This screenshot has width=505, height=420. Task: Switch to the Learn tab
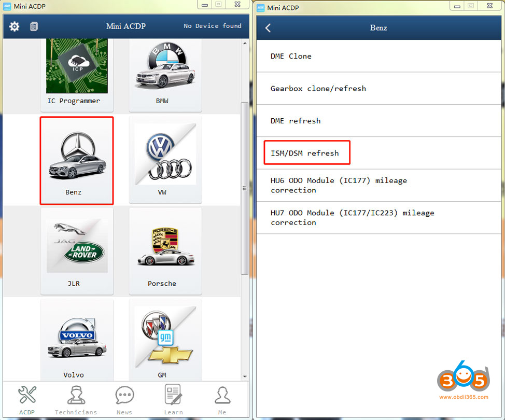(x=173, y=400)
